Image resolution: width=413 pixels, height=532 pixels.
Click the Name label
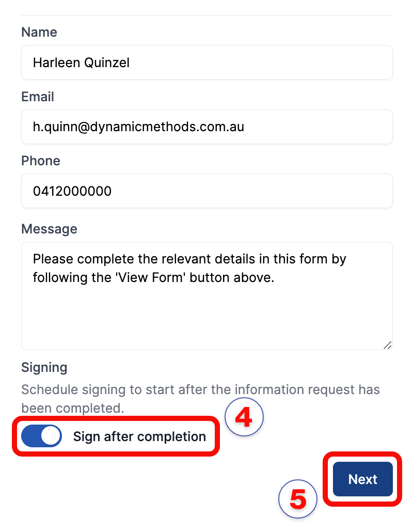coord(39,32)
